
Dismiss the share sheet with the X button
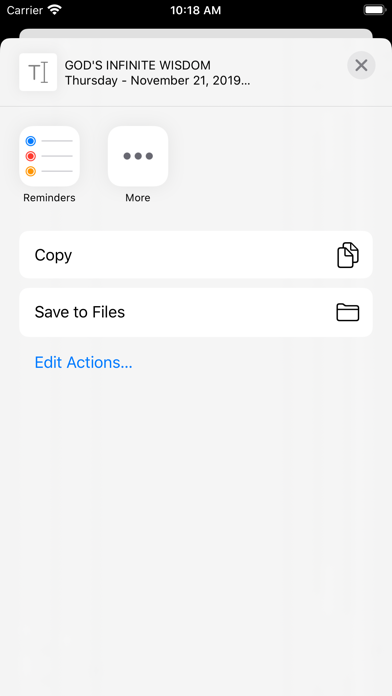(x=361, y=65)
